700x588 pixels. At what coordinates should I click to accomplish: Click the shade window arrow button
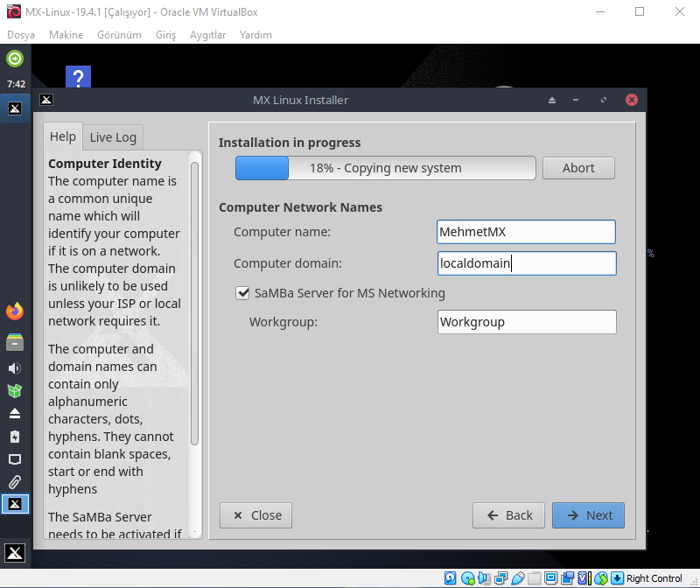click(x=552, y=100)
